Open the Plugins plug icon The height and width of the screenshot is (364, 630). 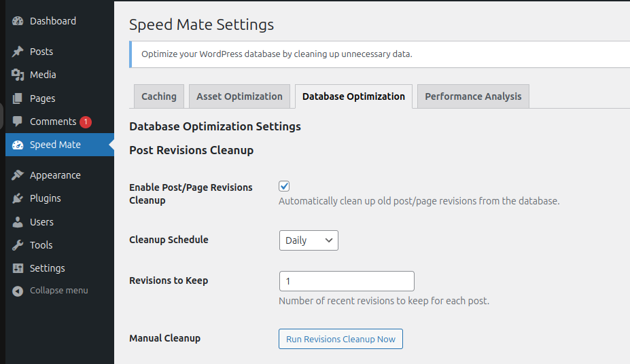18,198
